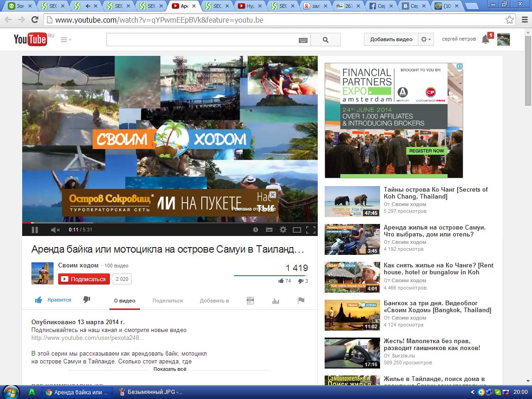Click the video progress bar
This screenshot has width=532, height=399.
coord(169,223)
